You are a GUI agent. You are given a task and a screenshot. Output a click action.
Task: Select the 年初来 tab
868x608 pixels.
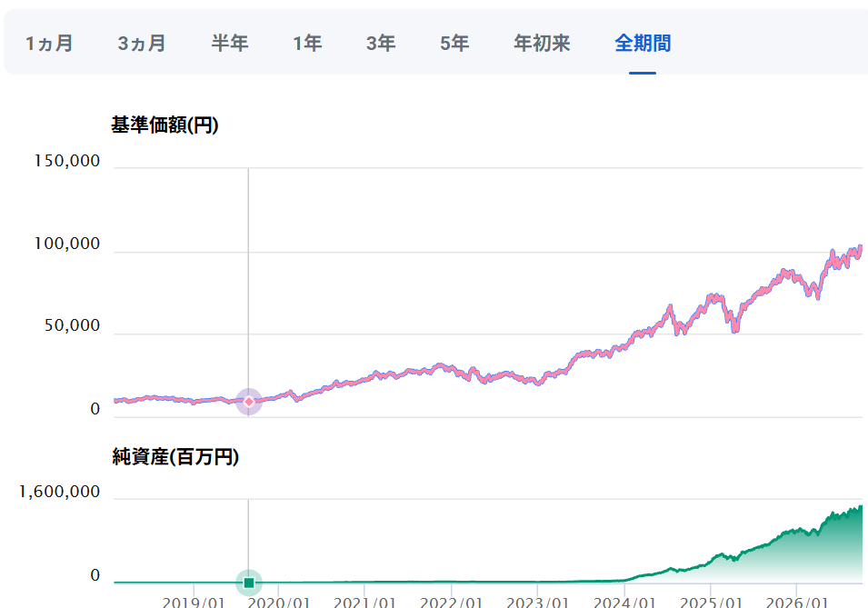tap(542, 44)
